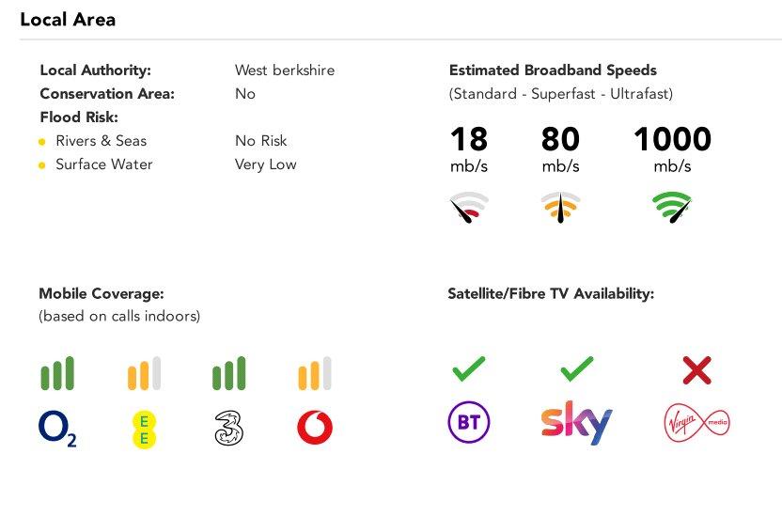Click the Vodafone signal strength bars
This screenshot has width=782, height=532.
coord(315,373)
